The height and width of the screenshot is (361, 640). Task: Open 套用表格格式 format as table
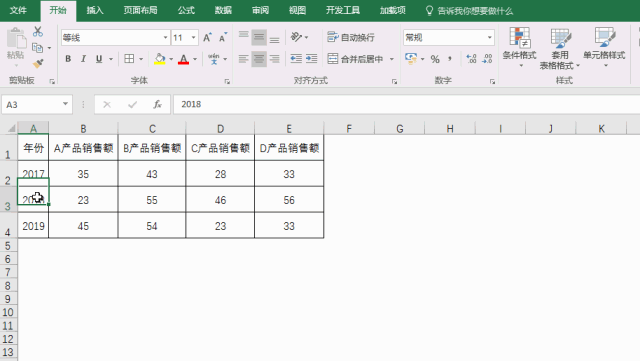pyautogui.click(x=560, y=49)
